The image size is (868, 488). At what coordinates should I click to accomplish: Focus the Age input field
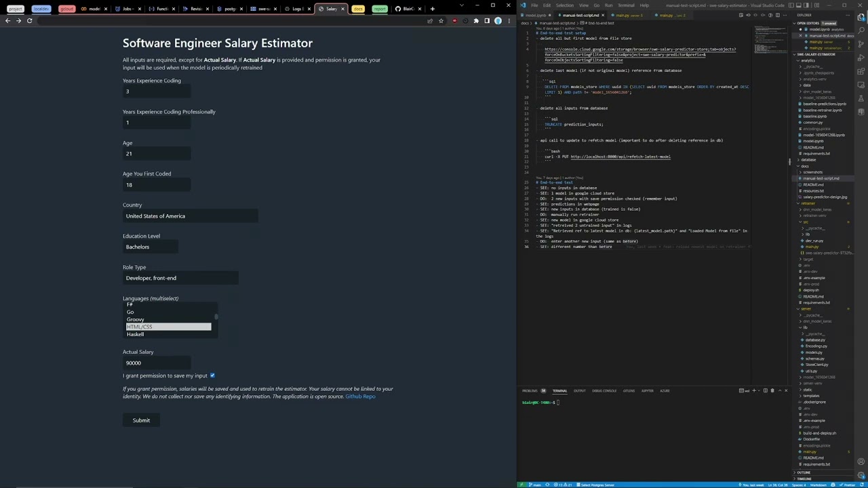coord(157,154)
